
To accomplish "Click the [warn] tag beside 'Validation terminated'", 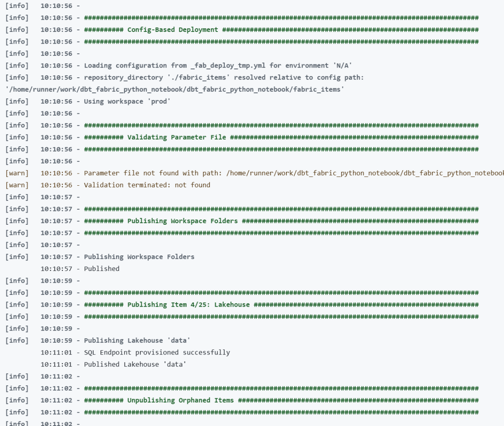I will pyautogui.click(x=17, y=185).
